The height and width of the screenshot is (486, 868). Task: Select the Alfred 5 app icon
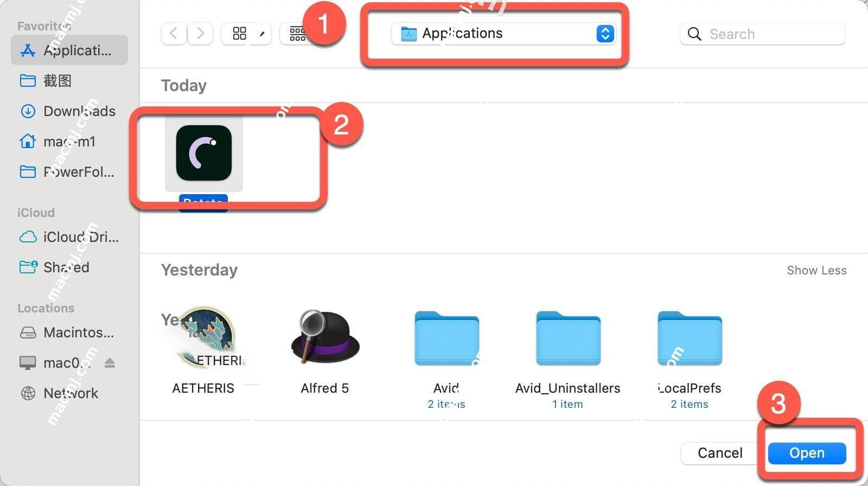point(324,337)
